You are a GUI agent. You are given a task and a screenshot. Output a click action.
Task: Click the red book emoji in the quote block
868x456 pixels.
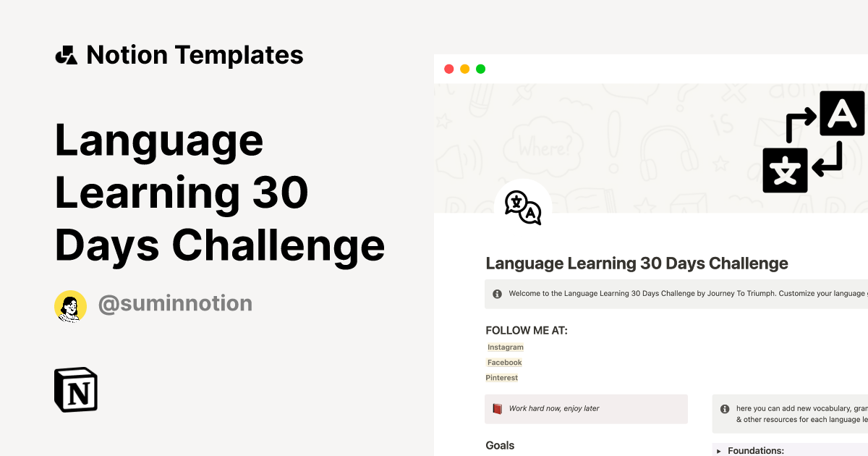[498, 408]
